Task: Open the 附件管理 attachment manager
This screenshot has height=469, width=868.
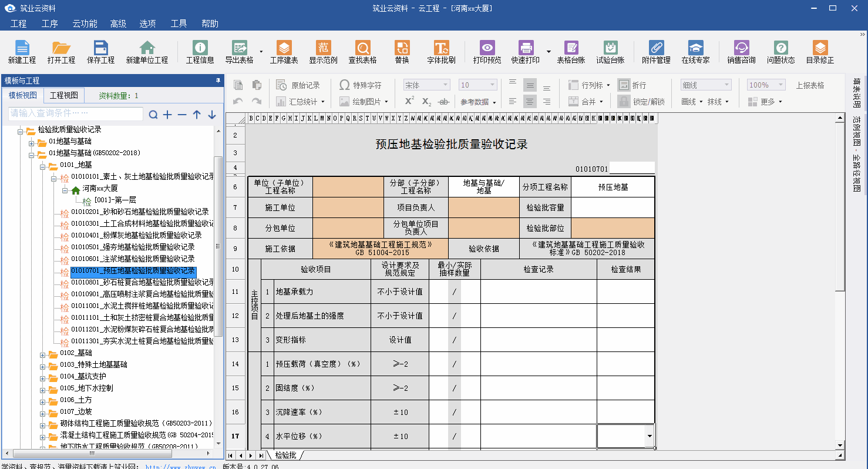Action: [x=656, y=52]
